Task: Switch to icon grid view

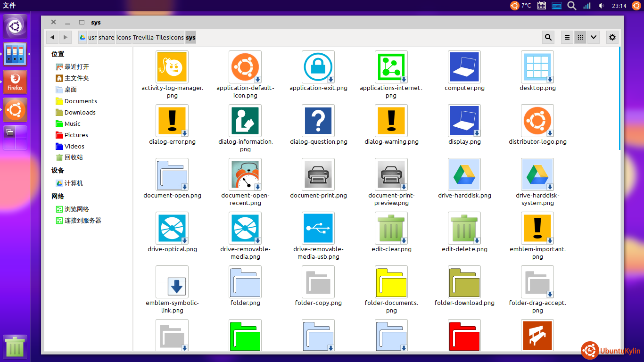Action: tap(580, 37)
